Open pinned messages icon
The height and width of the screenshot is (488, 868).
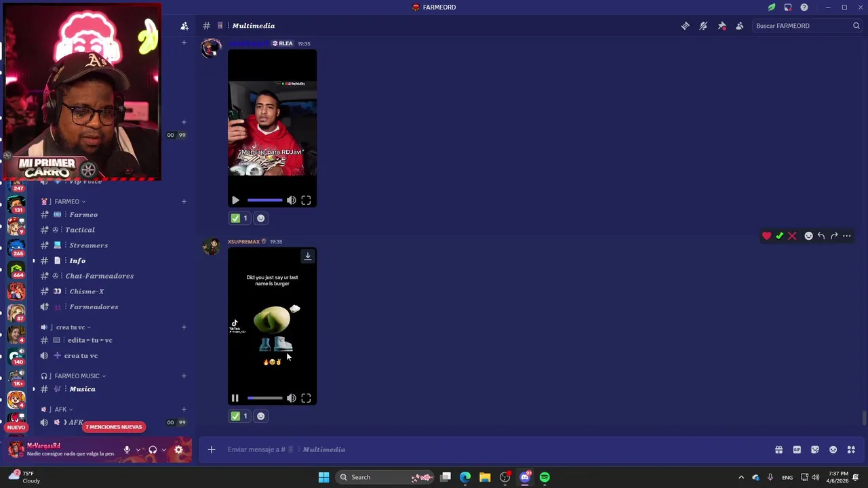[x=722, y=26]
